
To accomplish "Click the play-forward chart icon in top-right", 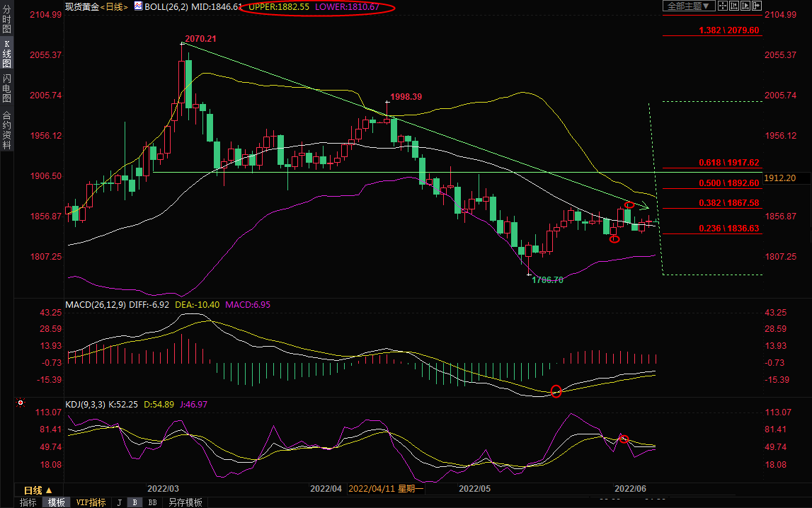I will 745,6.
